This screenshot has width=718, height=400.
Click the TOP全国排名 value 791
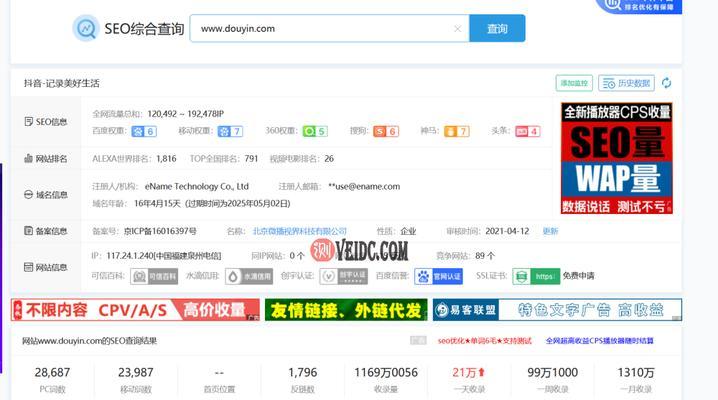(251, 159)
